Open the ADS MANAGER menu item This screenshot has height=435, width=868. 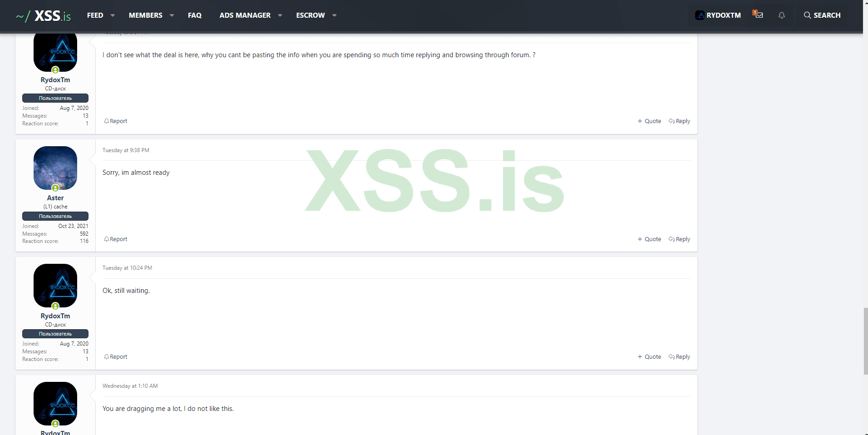pyautogui.click(x=245, y=15)
